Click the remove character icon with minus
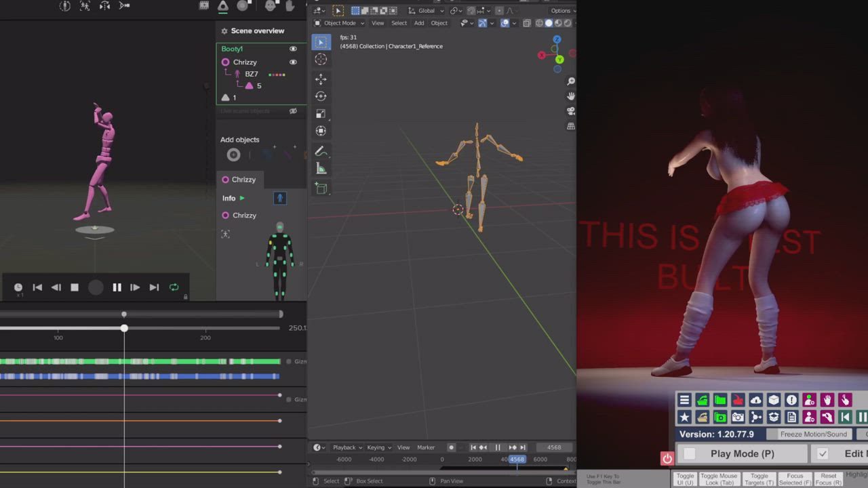This screenshot has height=488, width=868. [x=809, y=417]
